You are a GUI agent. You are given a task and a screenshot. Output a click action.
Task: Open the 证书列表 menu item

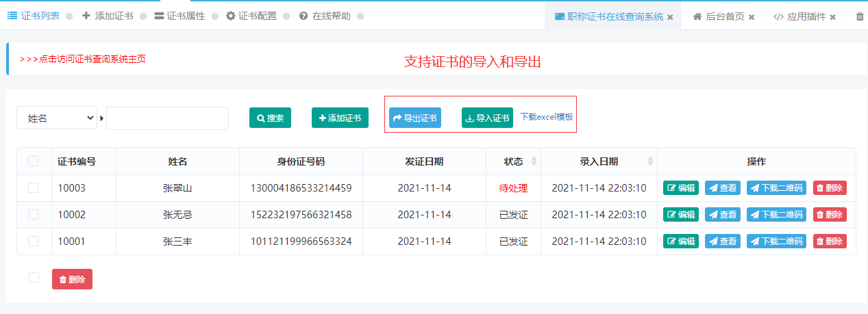pos(33,16)
